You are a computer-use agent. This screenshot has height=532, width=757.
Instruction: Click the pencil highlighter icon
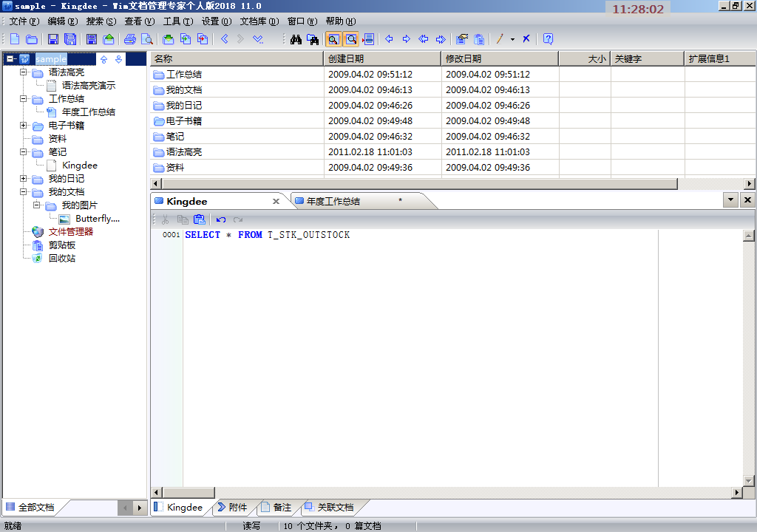coord(500,39)
